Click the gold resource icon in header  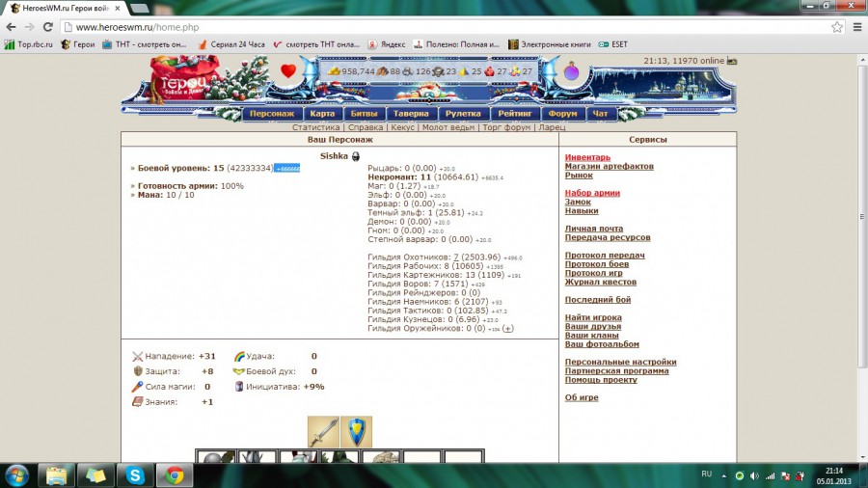click(x=335, y=71)
